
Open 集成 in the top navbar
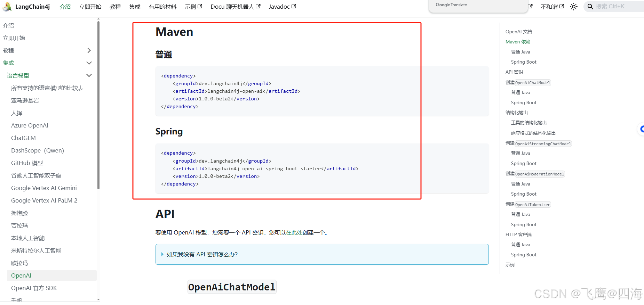[135, 7]
